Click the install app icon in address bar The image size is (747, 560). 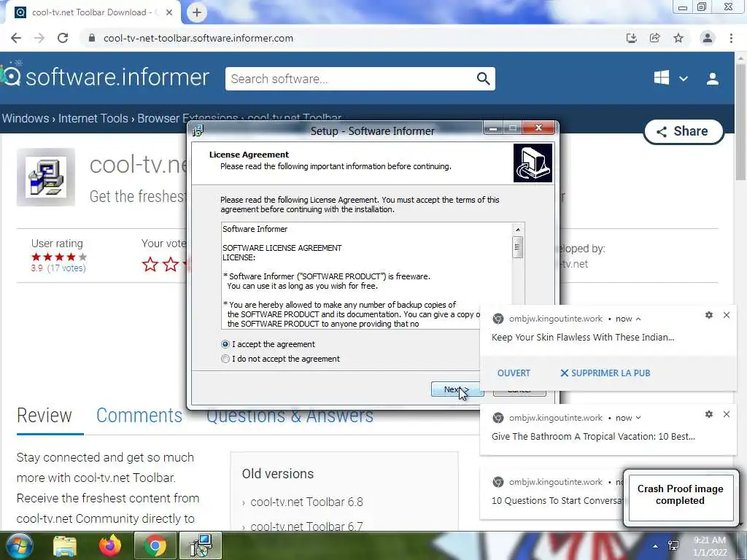[x=631, y=38]
